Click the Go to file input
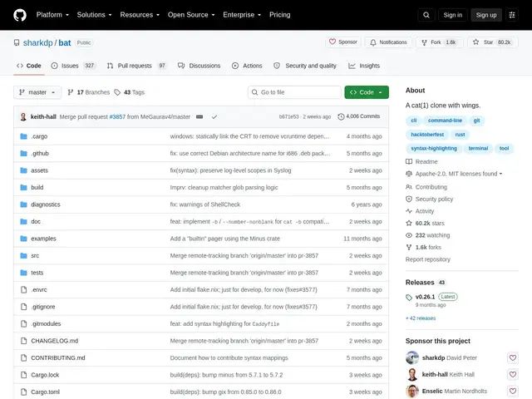This screenshot has height=399, width=532. point(294,92)
